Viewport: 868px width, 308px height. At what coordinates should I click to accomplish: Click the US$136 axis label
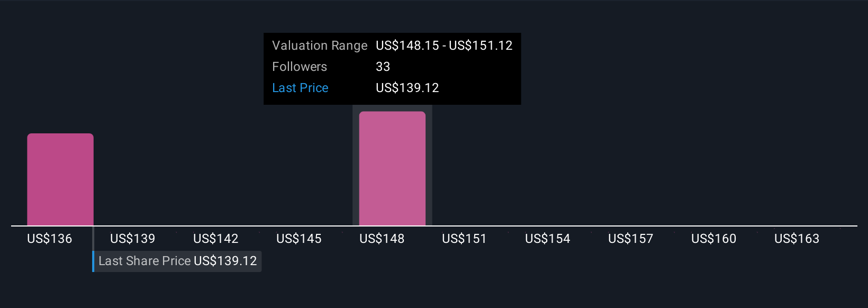click(x=49, y=239)
